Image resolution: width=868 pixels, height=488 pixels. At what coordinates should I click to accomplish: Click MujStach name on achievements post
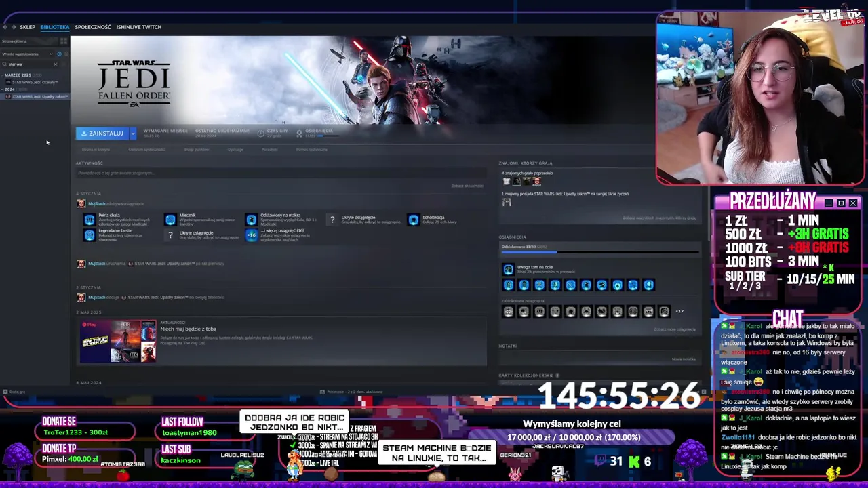96,204
